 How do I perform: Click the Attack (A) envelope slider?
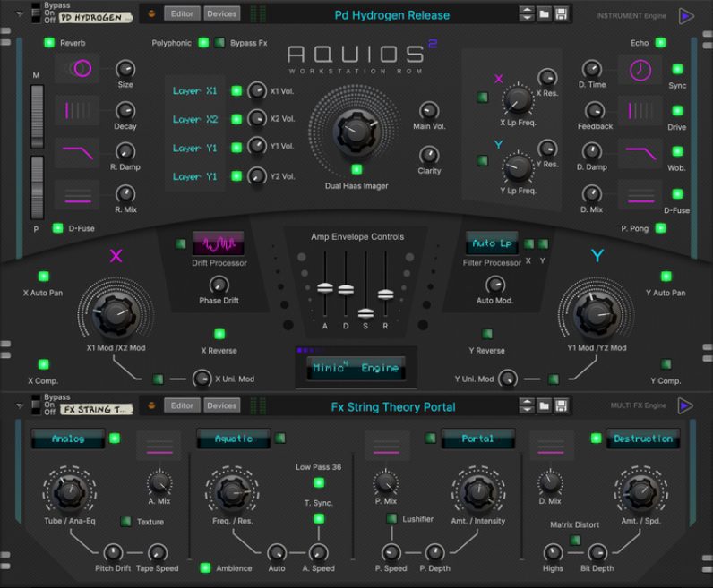point(324,287)
